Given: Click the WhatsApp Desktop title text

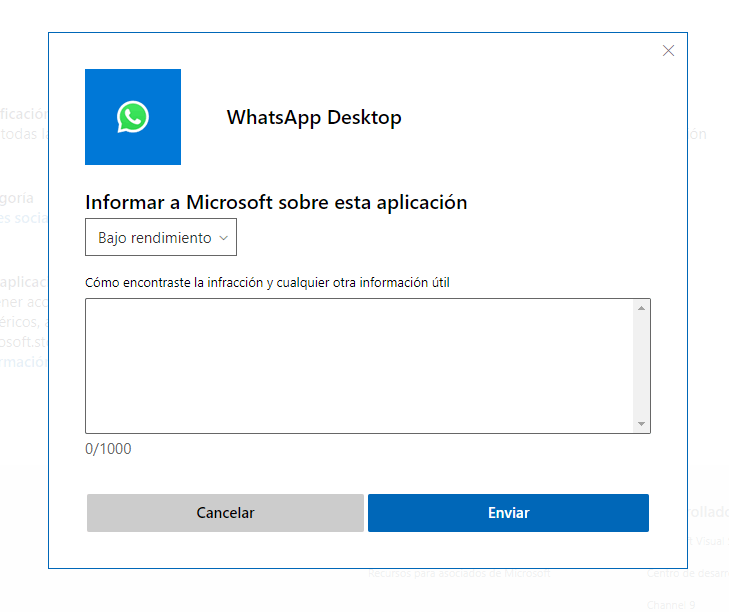Looking at the screenshot, I should click(314, 118).
